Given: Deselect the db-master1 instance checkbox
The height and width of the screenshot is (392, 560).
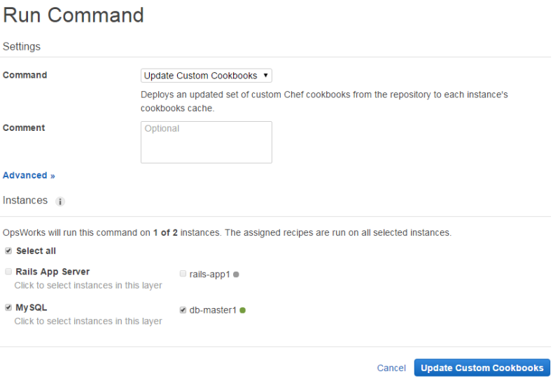Looking at the screenshot, I should pos(183,310).
